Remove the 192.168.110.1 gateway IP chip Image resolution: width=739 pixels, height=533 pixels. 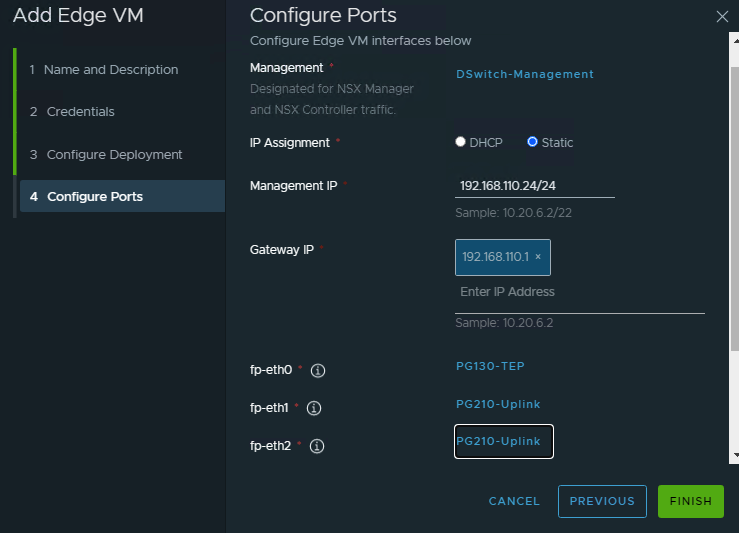538,257
